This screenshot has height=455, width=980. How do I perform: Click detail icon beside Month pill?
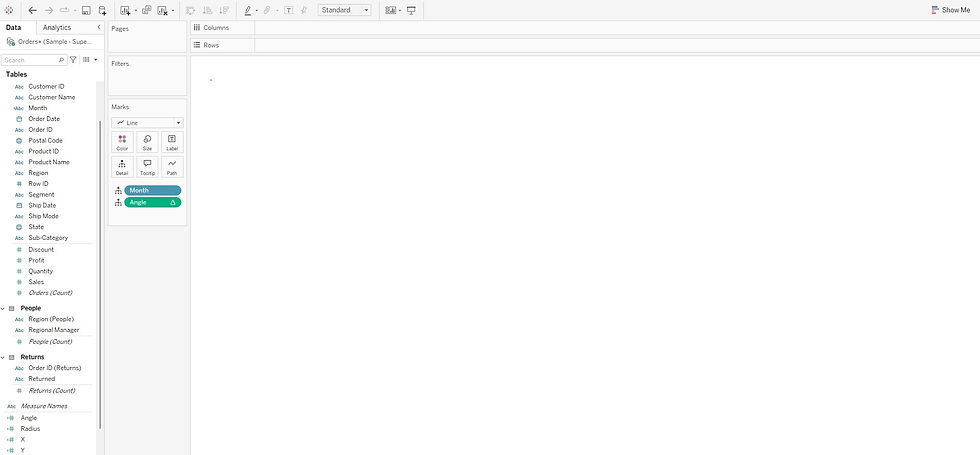point(118,191)
